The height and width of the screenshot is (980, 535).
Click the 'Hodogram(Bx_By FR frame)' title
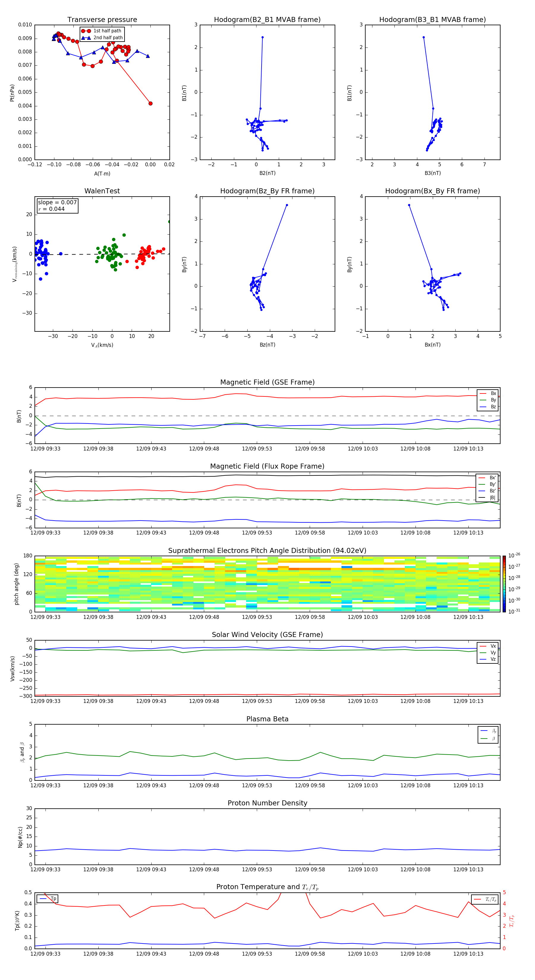432,191
